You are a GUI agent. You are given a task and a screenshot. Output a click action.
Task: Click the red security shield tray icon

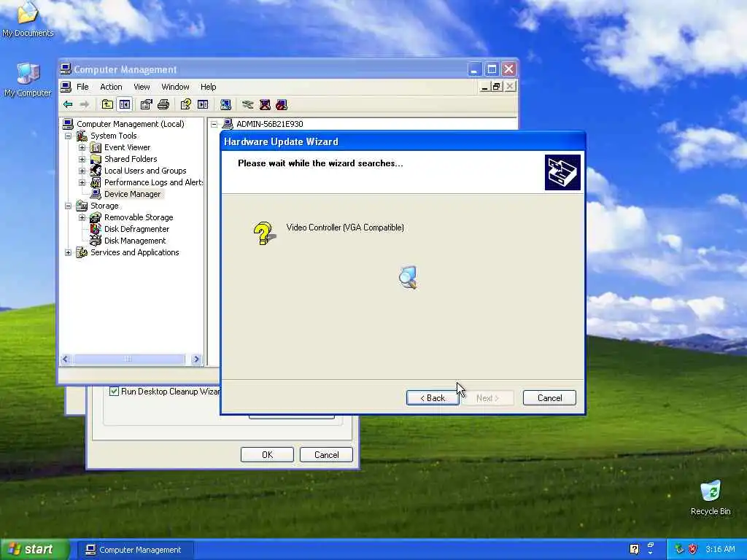tap(693, 549)
